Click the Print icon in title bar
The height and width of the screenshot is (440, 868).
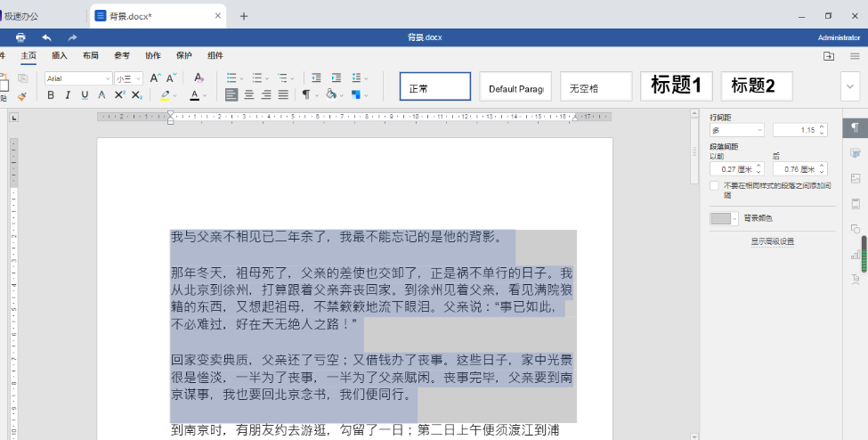click(20, 37)
